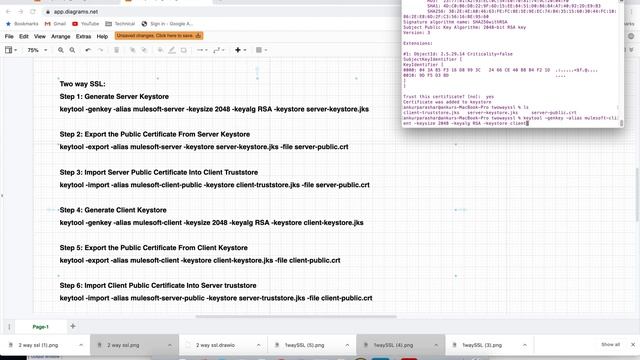The width and height of the screenshot is (640, 360).
Task: Click the Shadow rectangle icon
Action: click(184, 50)
